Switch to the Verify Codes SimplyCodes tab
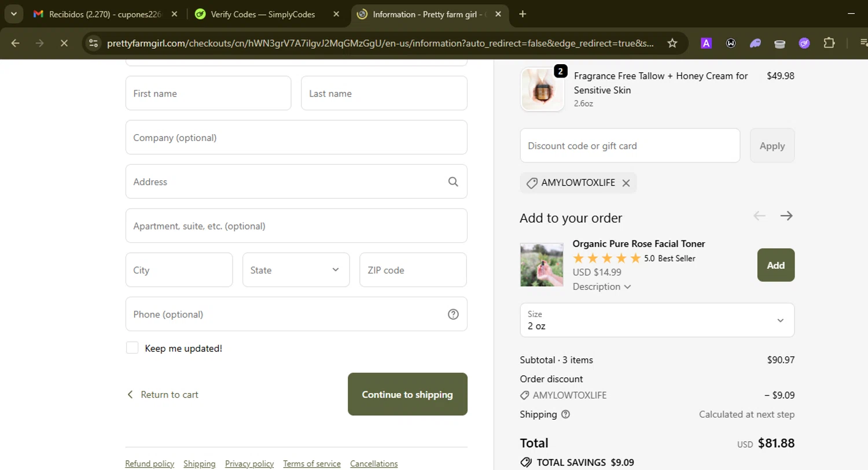 coord(263,14)
